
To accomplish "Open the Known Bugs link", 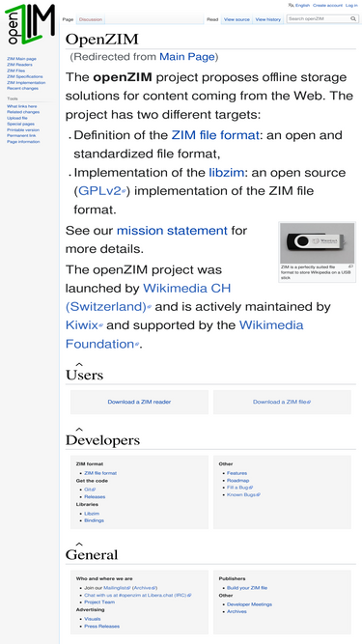I will (244, 495).
